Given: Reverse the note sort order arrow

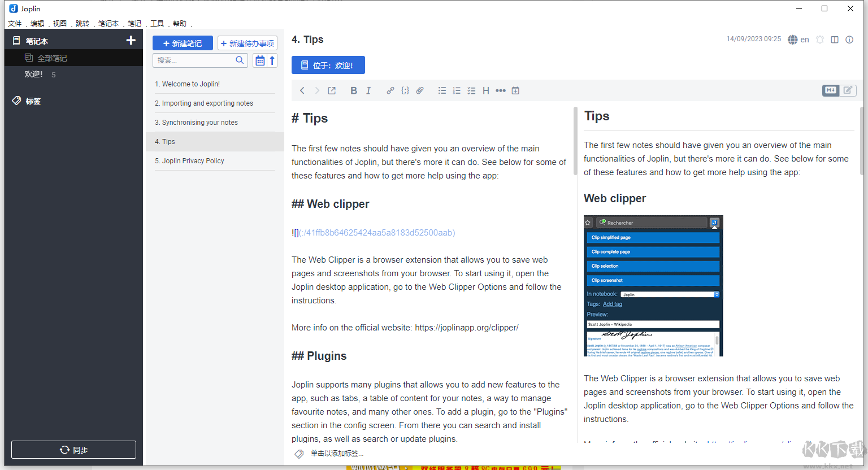Looking at the screenshot, I should point(272,60).
